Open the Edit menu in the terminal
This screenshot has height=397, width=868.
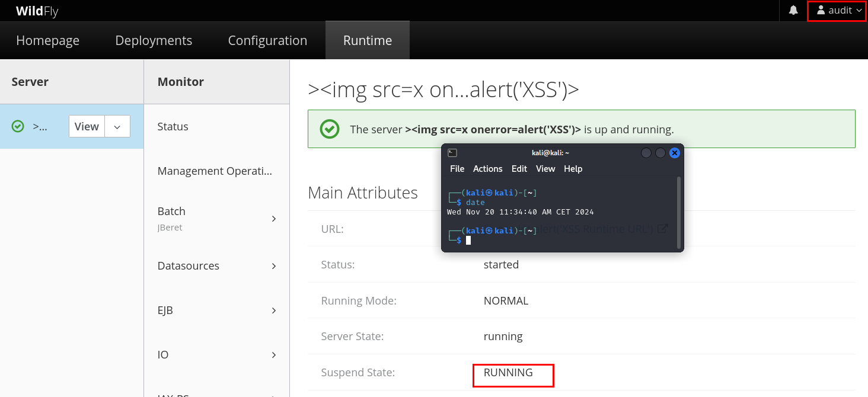pos(519,169)
